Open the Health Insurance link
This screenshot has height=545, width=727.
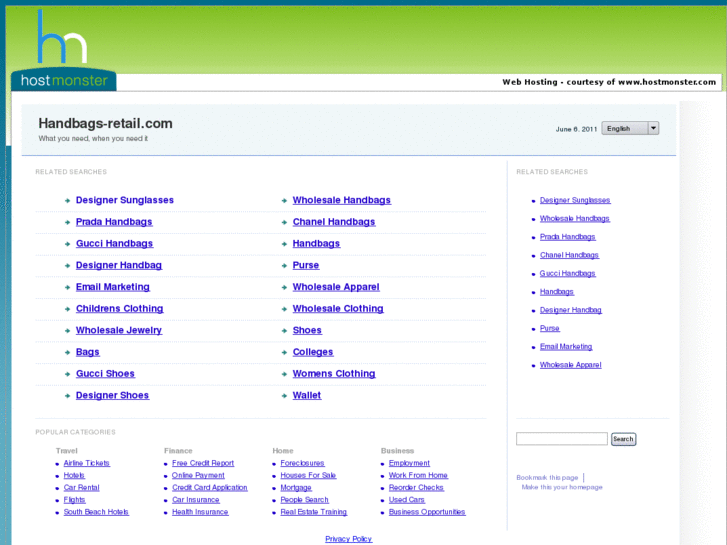pyautogui.click(x=200, y=512)
